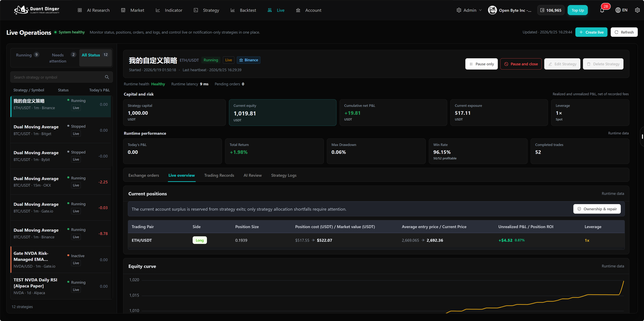This screenshot has height=321, width=644.
Task: Open the Trading Records tab
Action: (219, 175)
